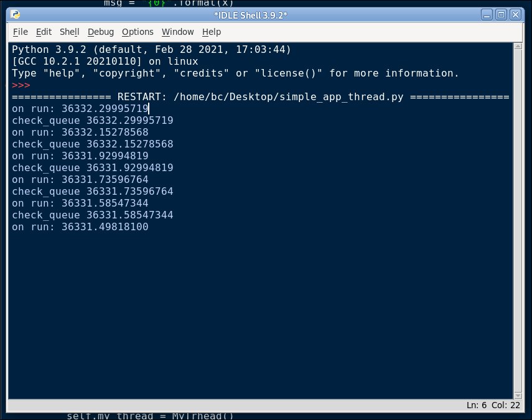Close the IDLE Shell window
This screenshot has width=532, height=420.
tap(515, 15)
